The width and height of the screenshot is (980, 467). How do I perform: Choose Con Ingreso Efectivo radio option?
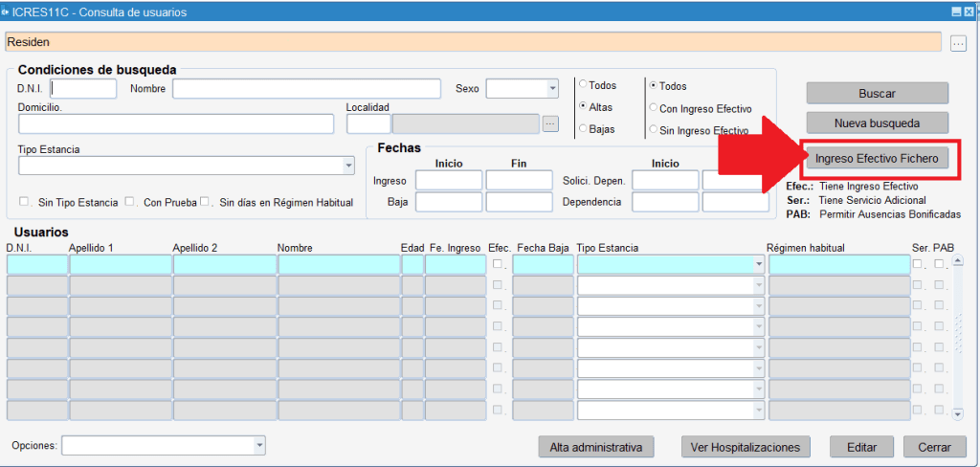(654, 108)
